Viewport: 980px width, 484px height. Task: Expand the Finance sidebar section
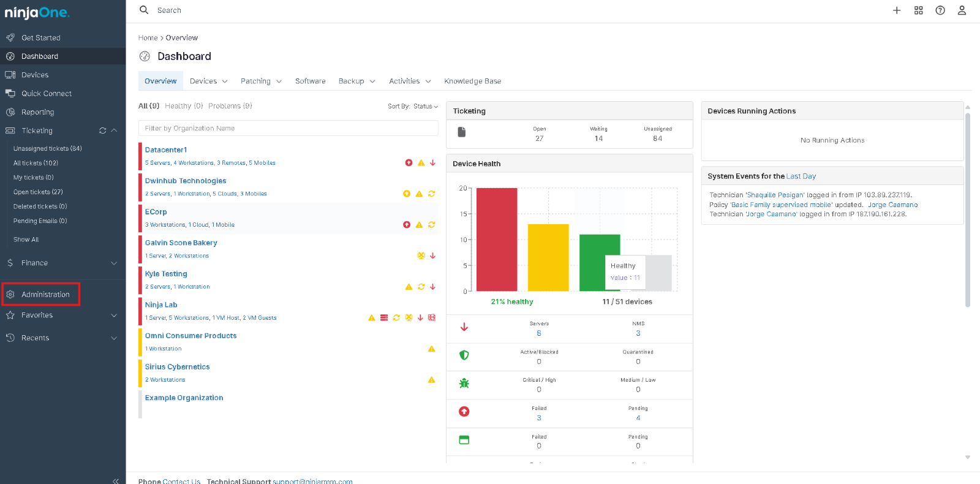coord(114,263)
